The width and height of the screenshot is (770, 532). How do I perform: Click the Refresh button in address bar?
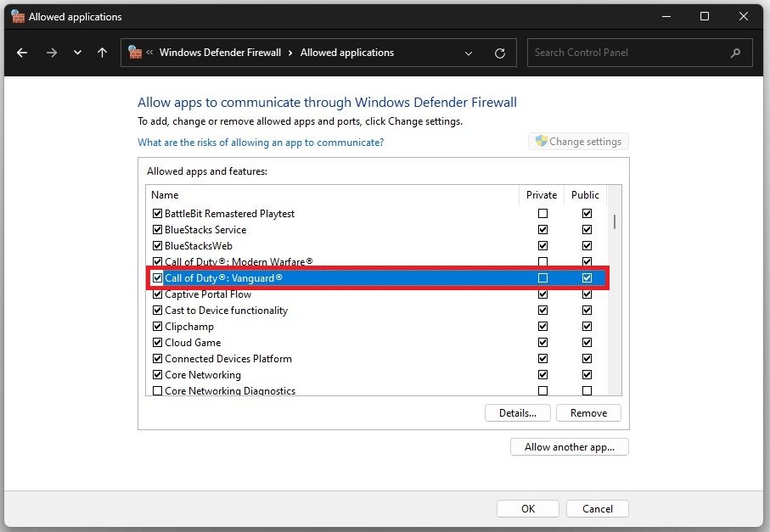pyautogui.click(x=500, y=53)
